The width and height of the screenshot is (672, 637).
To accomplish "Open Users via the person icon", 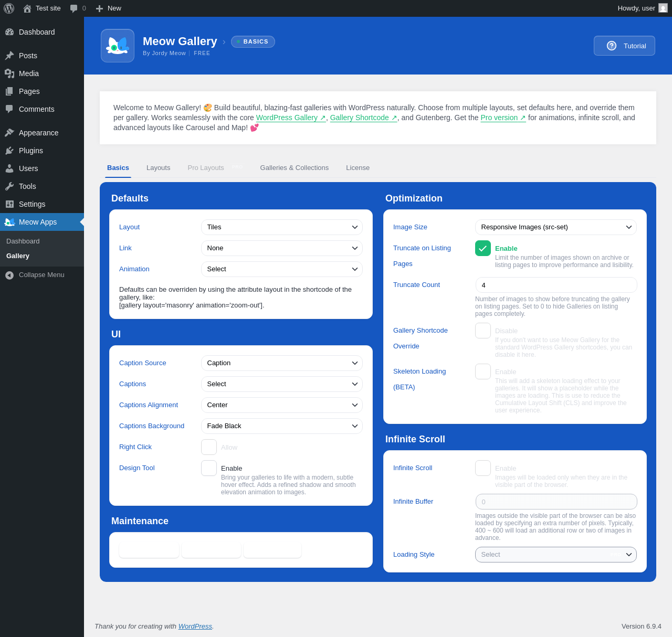I will (x=9, y=168).
